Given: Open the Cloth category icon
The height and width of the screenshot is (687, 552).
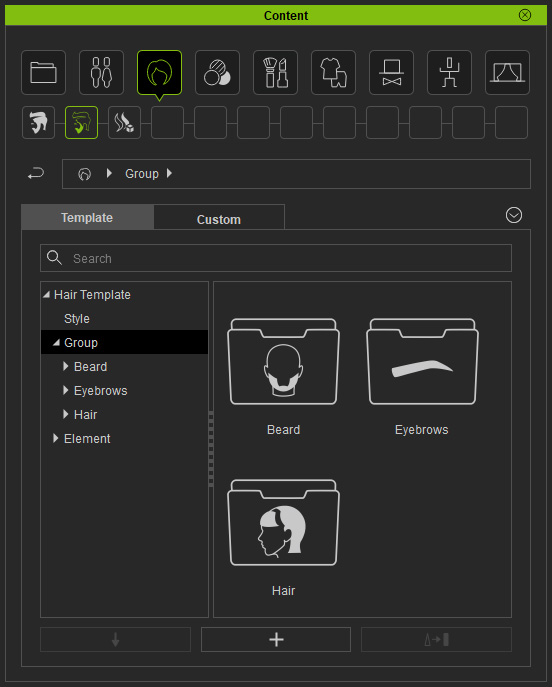Looking at the screenshot, I should click(333, 72).
